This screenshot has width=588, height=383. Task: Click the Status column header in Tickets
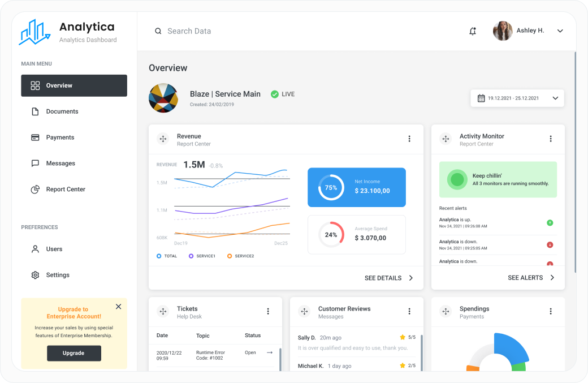pyautogui.click(x=252, y=335)
